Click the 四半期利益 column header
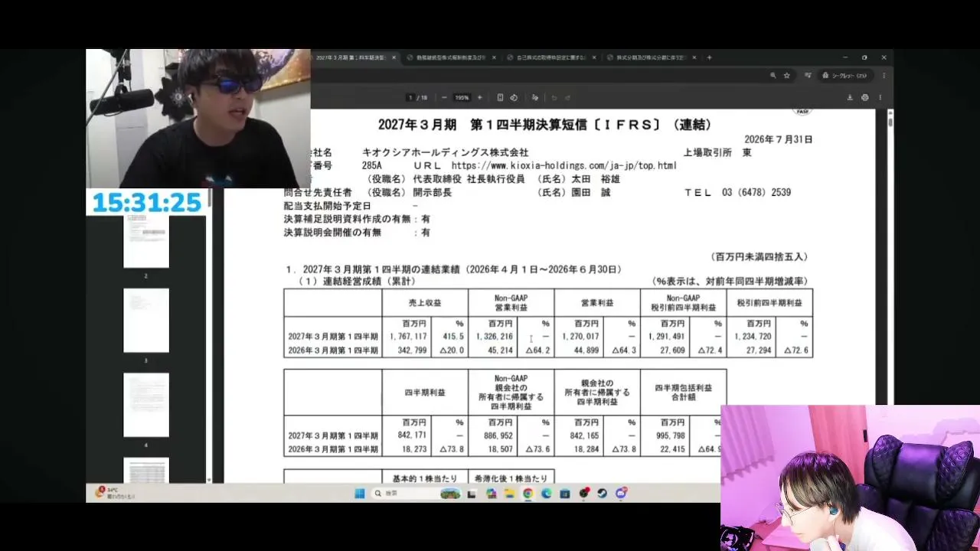980x551 pixels. tap(425, 393)
